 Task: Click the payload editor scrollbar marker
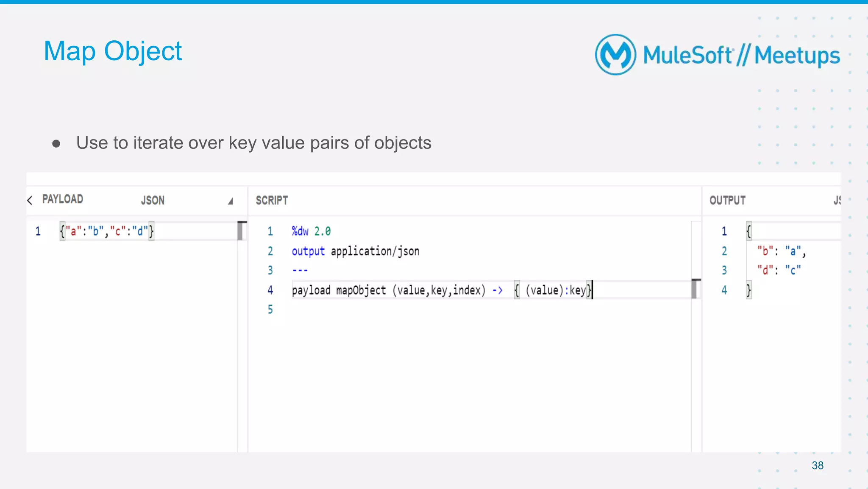[241, 231]
